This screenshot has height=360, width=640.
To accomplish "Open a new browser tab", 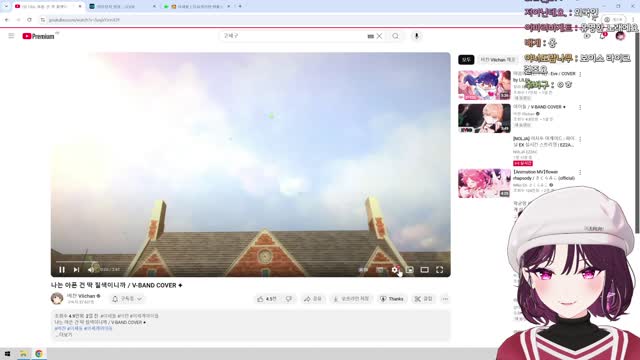I will (x=240, y=6).
